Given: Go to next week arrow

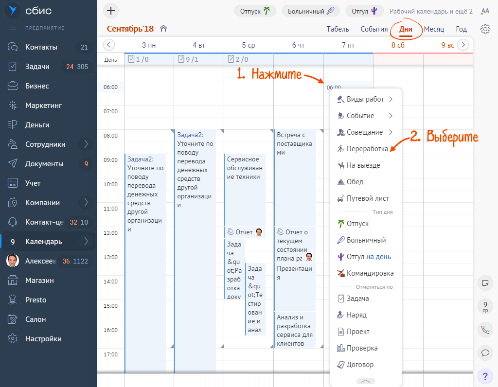Looking at the screenshot, I should point(463,45).
